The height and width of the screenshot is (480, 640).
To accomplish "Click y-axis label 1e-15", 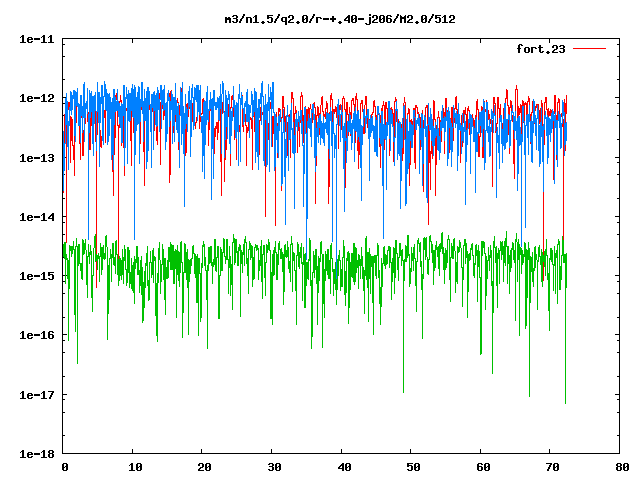I will pos(37,276).
